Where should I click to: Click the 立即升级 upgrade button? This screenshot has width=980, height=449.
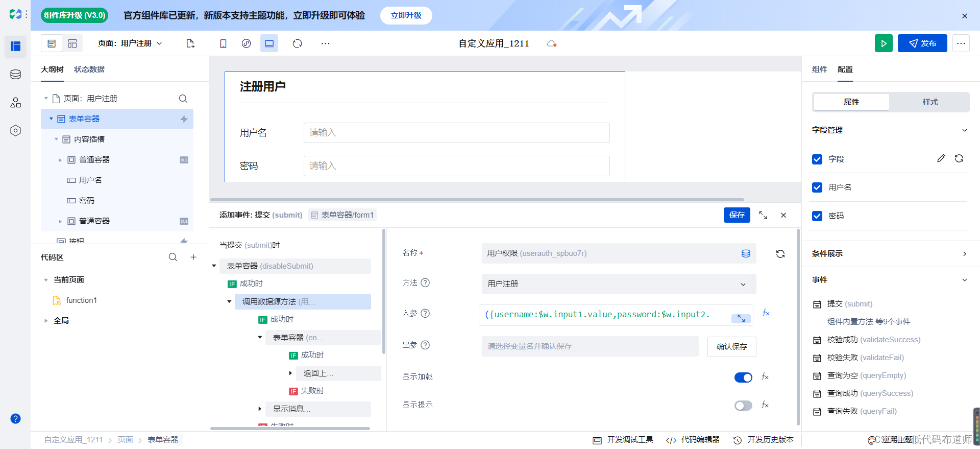[406, 15]
